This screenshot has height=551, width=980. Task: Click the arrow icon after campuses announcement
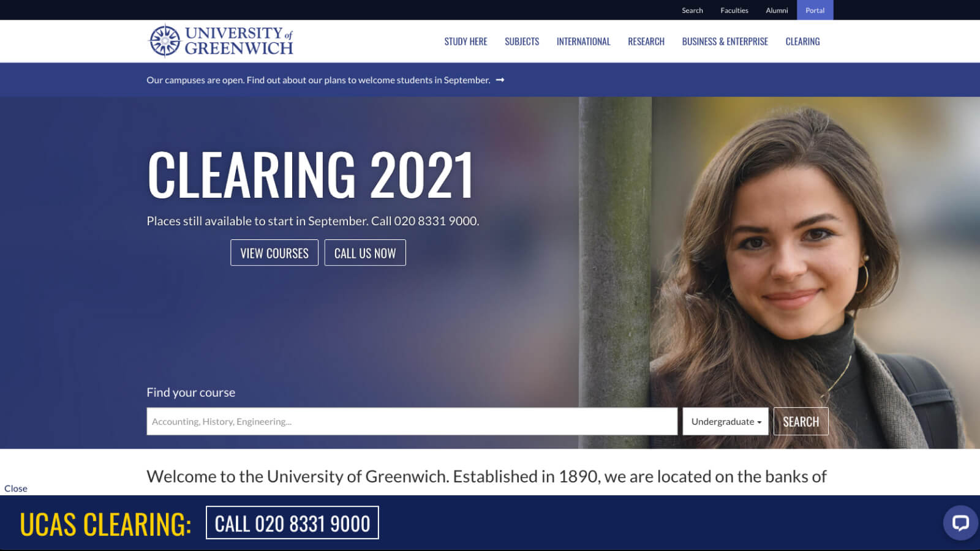(x=500, y=80)
